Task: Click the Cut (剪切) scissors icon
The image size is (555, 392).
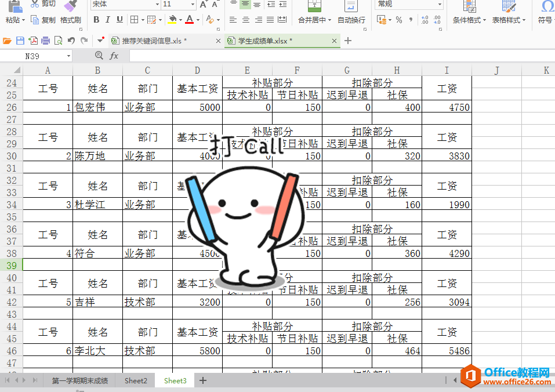Action: tap(34, 3)
